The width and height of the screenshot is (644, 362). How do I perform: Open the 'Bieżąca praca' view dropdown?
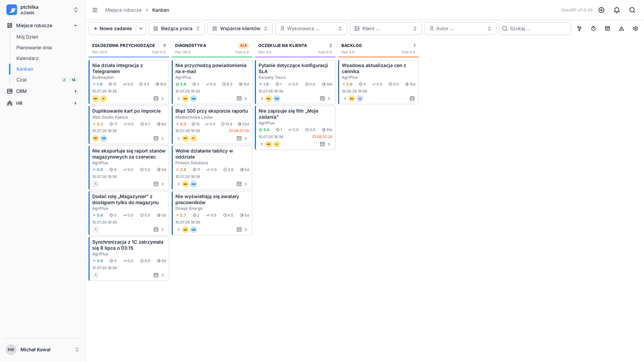click(177, 29)
